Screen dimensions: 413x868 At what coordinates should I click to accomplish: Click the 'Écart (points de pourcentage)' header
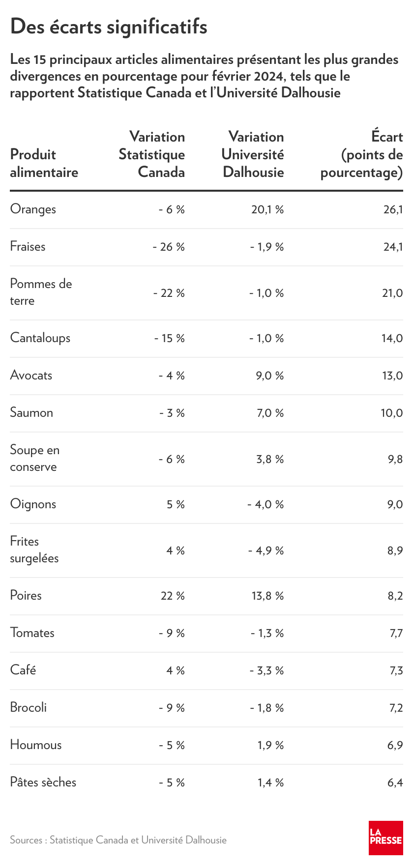pyautogui.click(x=362, y=154)
